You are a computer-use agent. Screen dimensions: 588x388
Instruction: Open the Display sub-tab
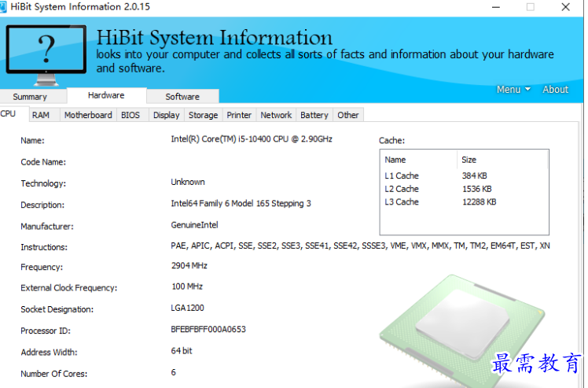click(x=166, y=115)
